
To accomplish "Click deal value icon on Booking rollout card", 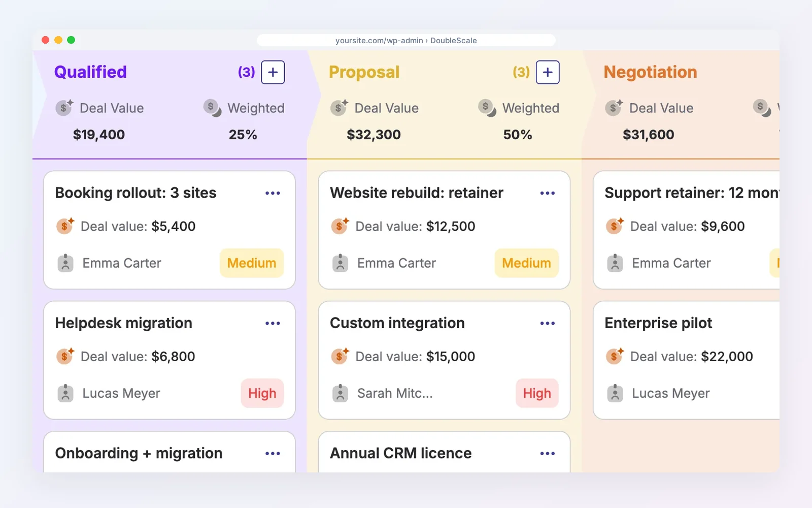I will pos(65,226).
